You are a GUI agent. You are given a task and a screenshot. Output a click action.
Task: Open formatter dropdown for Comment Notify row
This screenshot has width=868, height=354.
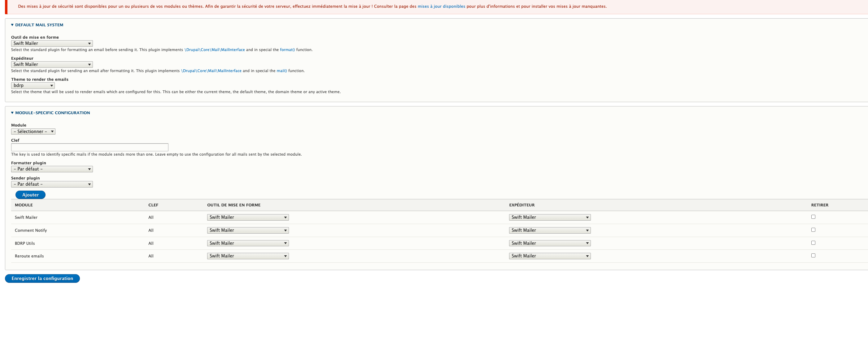coord(248,231)
